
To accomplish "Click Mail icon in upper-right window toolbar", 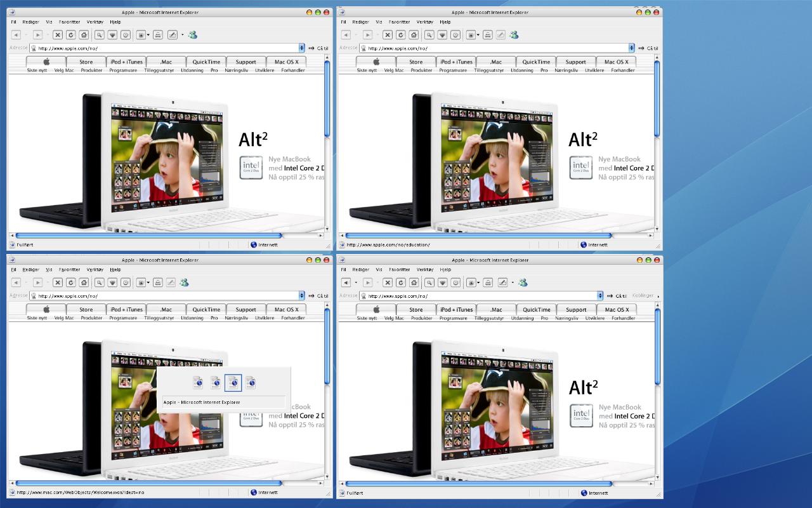I will [x=471, y=35].
